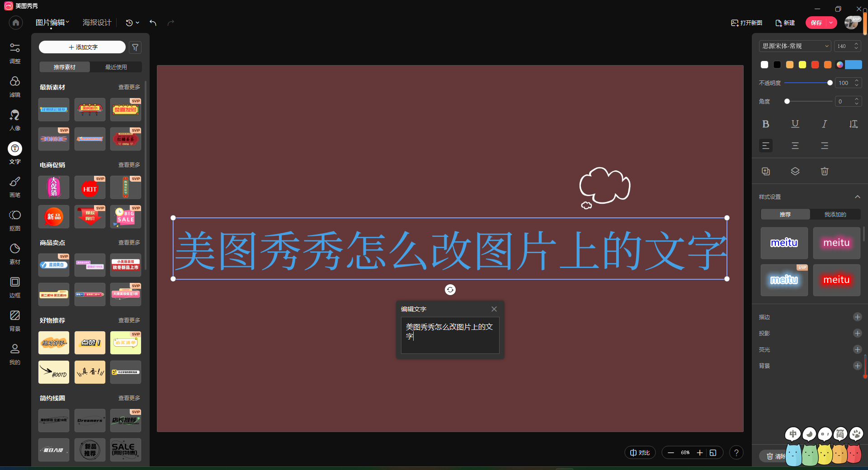Click 打开新图 button

pos(747,23)
